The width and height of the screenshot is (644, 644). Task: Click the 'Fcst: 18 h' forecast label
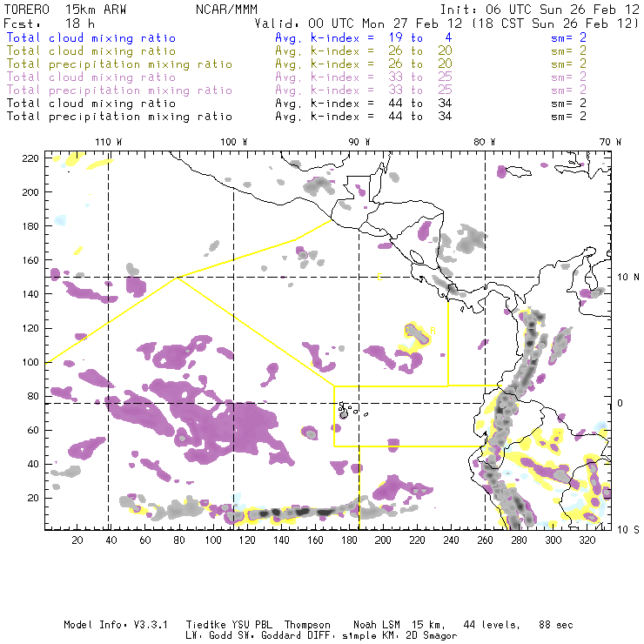tap(49, 23)
